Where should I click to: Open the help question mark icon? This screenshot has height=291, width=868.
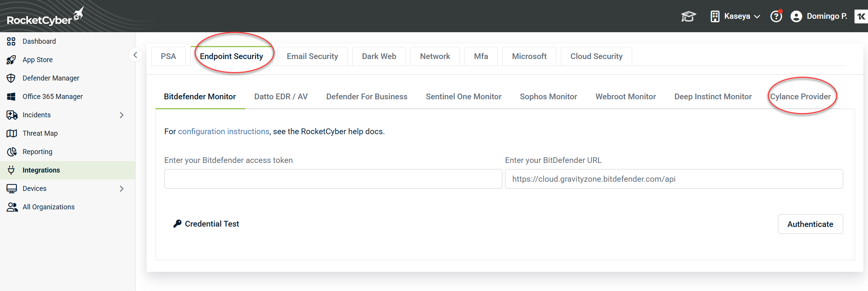click(776, 16)
